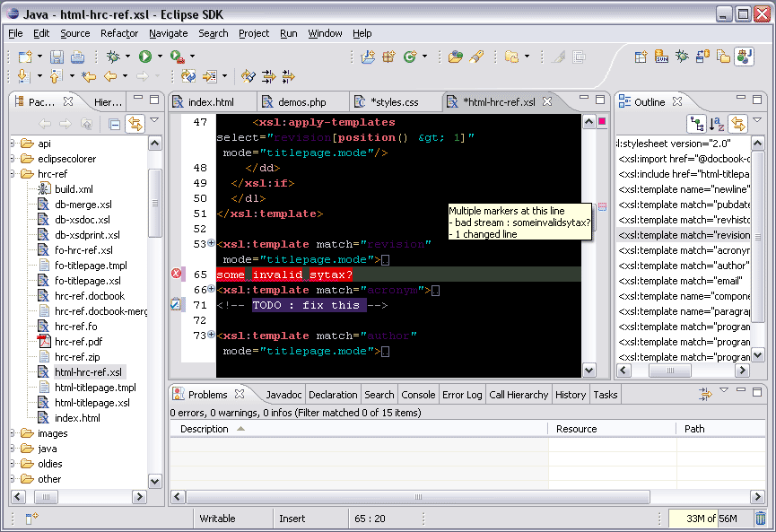Open the Search toolbar tool
Viewport: 776px width, 532px height.
pos(475,56)
